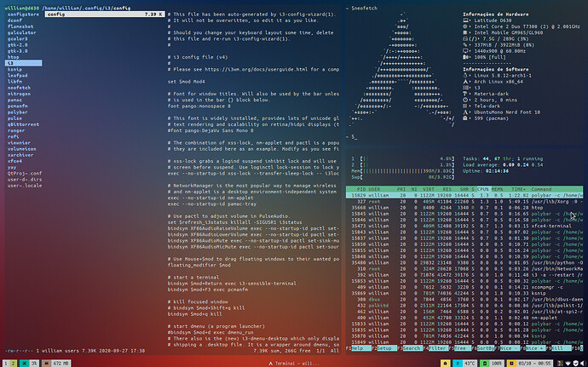Click the orange calendar icon by date

(512, 364)
